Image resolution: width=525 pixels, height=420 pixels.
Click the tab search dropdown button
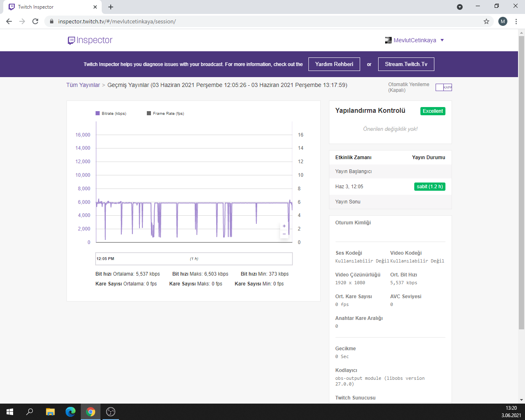click(x=460, y=7)
